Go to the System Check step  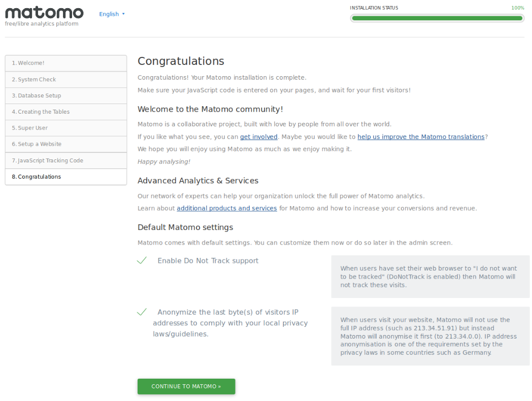tap(66, 79)
